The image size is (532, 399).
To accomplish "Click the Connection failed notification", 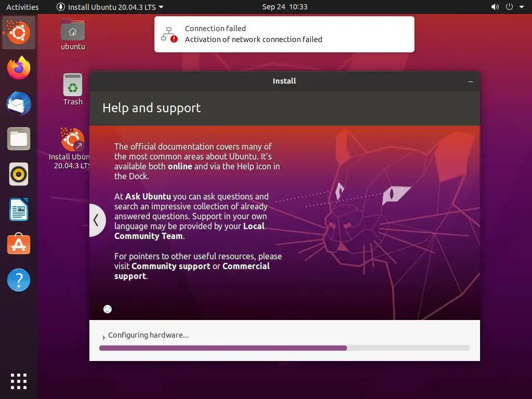I will coord(284,34).
